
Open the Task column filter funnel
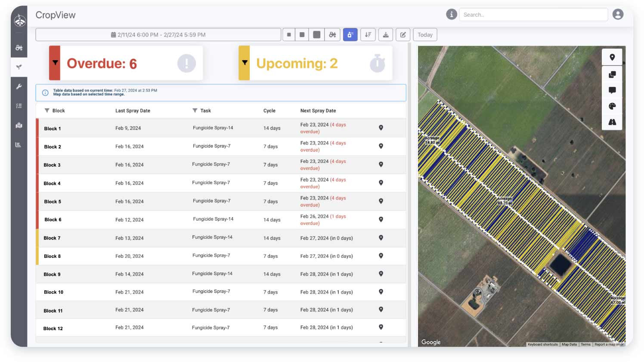[195, 110]
